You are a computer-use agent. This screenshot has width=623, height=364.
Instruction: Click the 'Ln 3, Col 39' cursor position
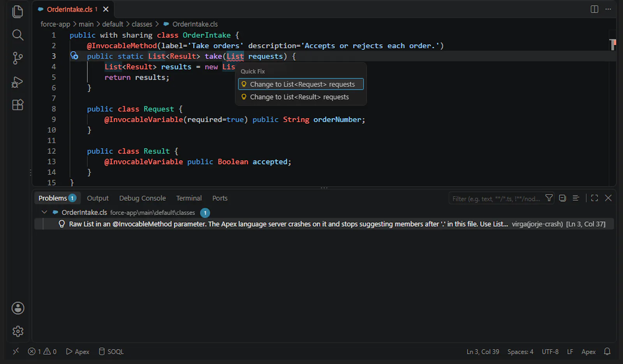click(483, 352)
